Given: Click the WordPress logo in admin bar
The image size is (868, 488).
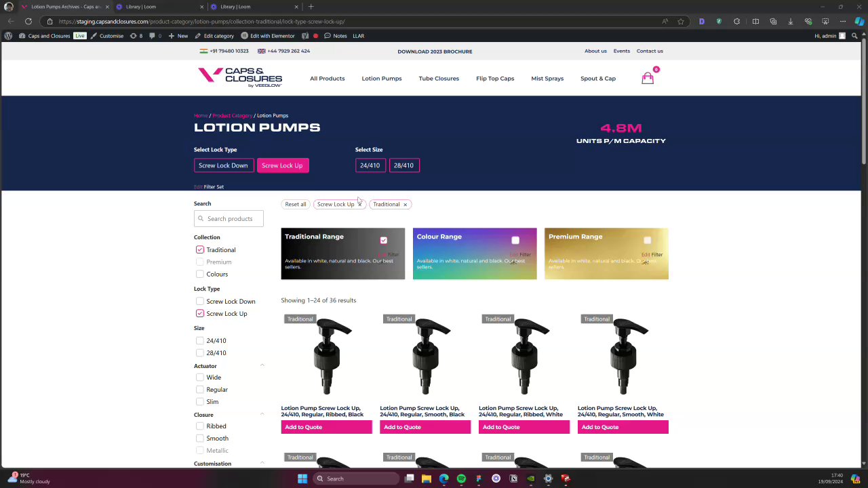Looking at the screenshot, I should click(8, 36).
